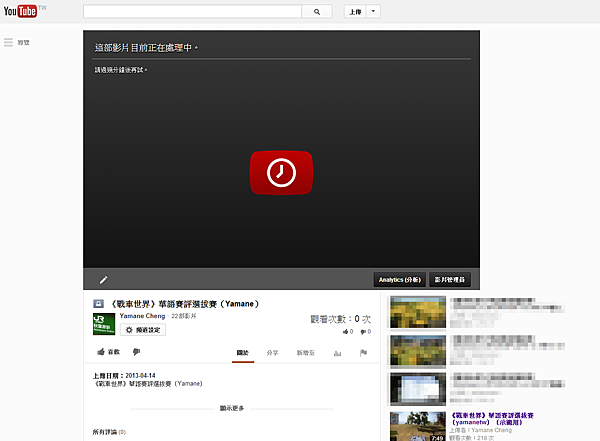Click the video title ending in (Yamane)
The width and height of the screenshot is (600, 441).
184,304
